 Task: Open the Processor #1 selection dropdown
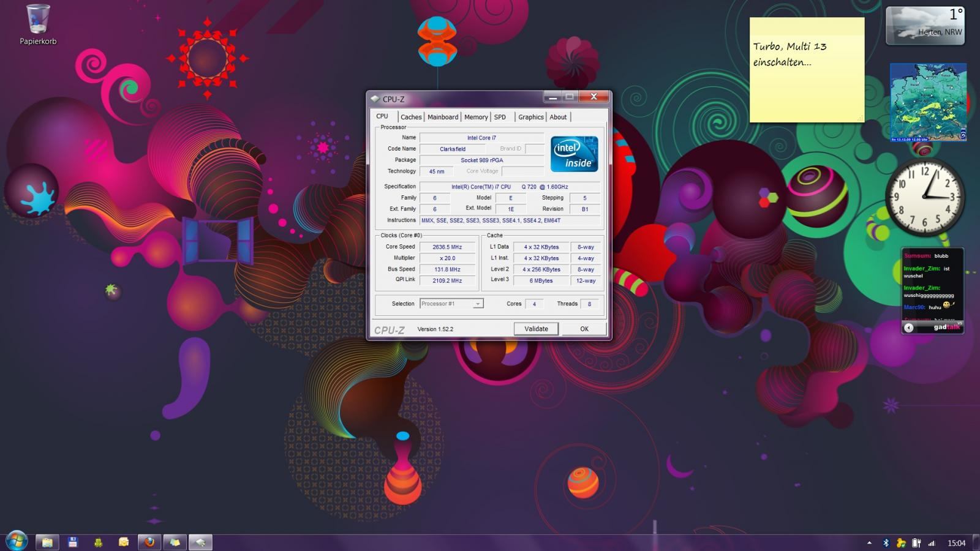point(451,304)
